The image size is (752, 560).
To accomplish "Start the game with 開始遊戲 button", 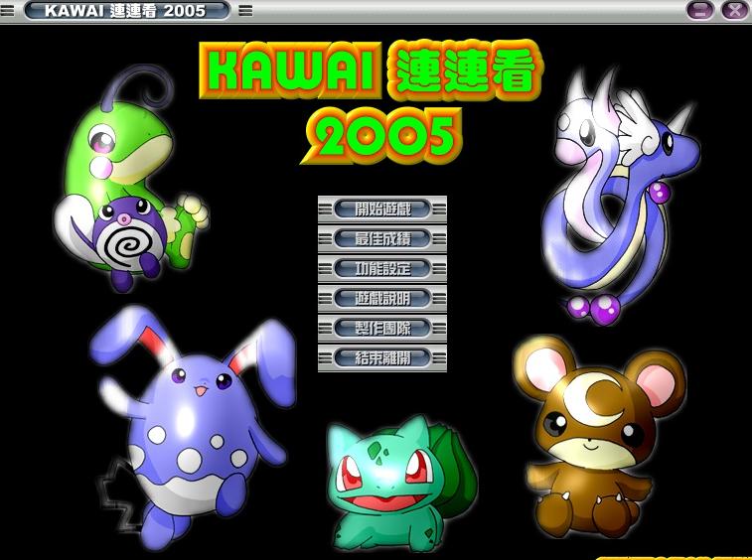I will (x=382, y=210).
